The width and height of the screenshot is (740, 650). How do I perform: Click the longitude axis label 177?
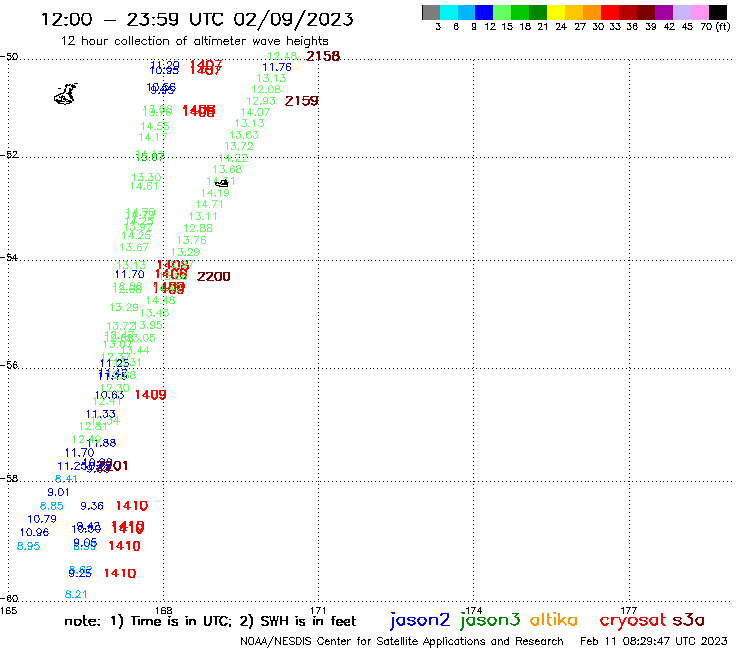[629, 610]
